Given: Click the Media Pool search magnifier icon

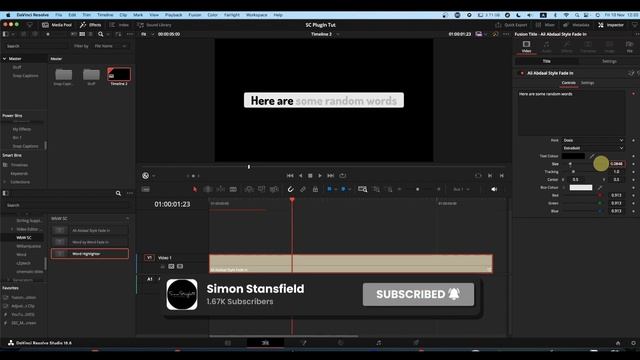Looking at the screenshot, I should 100,34.
